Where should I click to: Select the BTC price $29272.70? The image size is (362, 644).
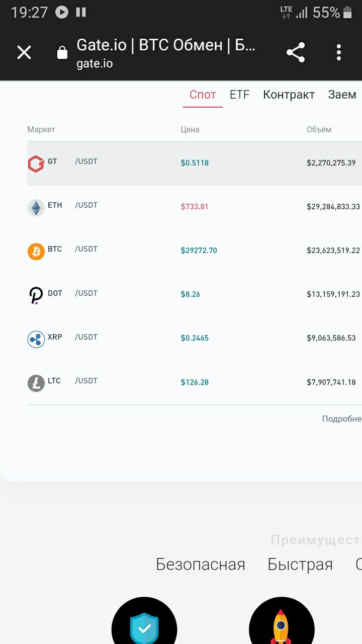[x=199, y=251]
